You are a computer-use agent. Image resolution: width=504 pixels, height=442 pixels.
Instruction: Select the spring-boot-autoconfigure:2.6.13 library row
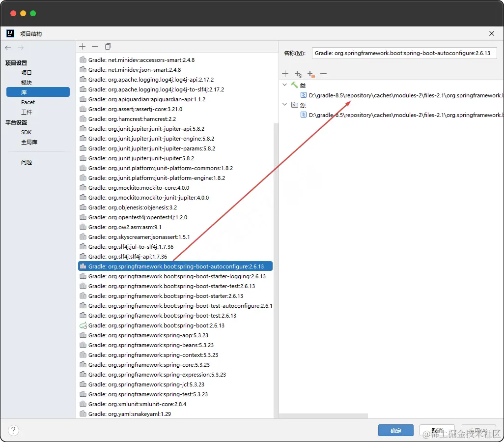click(x=175, y=266)
